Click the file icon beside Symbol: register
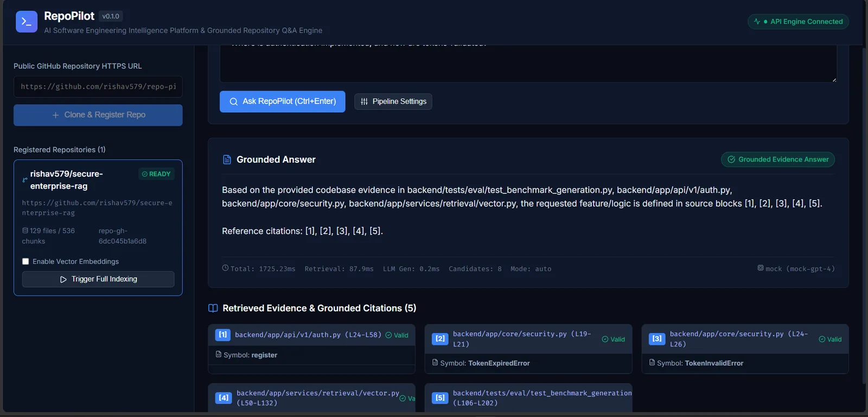 (219, 354)
